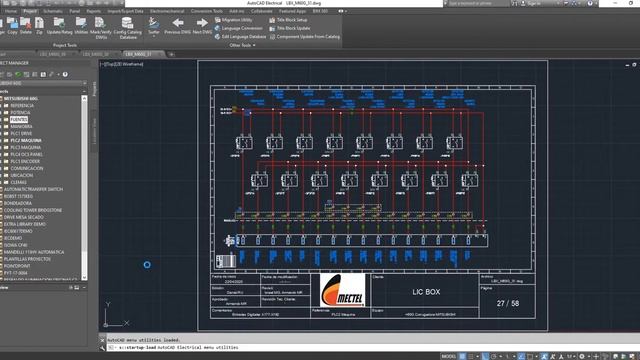
Task: Open the Collaborate ribbon tab
Action: (x=262, y=11)
